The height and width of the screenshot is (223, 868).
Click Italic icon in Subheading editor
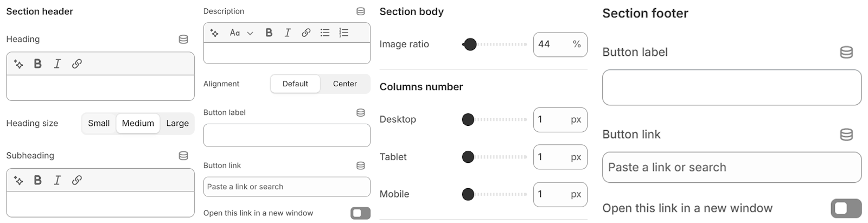click(x=57, y=180)
